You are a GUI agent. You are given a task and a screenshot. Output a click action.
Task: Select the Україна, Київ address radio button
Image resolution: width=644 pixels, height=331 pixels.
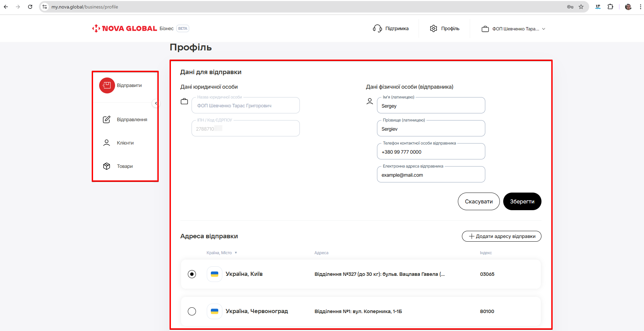(x=192, y=274)
